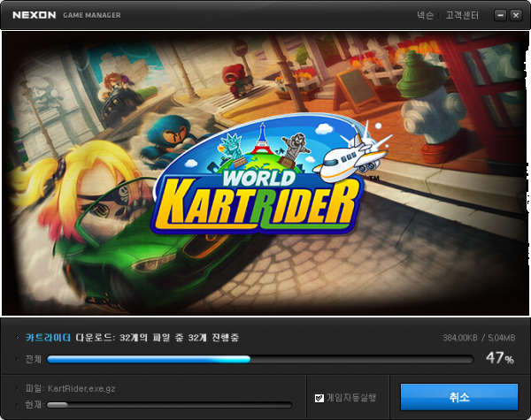The width and height of the screenshot is (531, 420).
Task: Minimize the Game Manager window
Action: 501,15
